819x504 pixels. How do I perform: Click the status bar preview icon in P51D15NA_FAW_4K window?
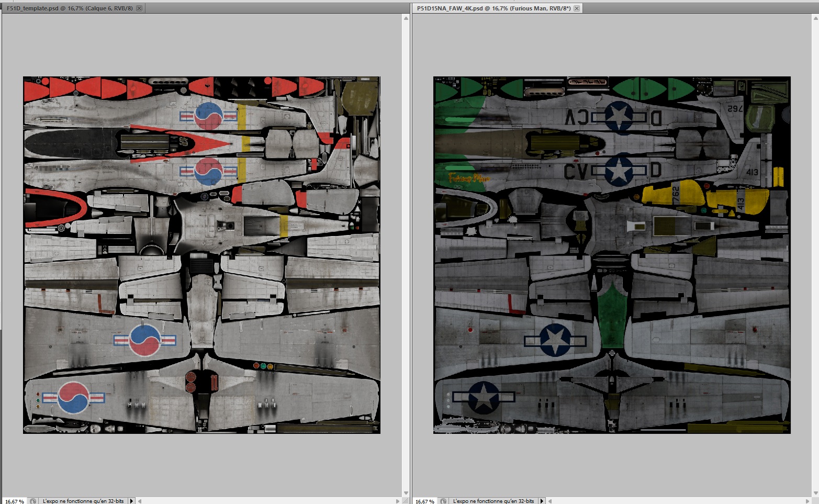pos(443,501)
